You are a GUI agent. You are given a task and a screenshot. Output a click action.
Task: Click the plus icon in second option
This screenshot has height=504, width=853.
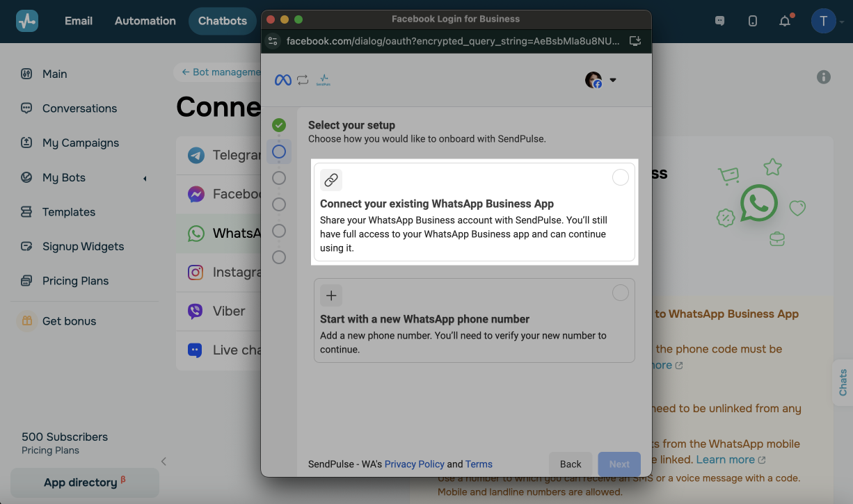(x=331, y=295)
